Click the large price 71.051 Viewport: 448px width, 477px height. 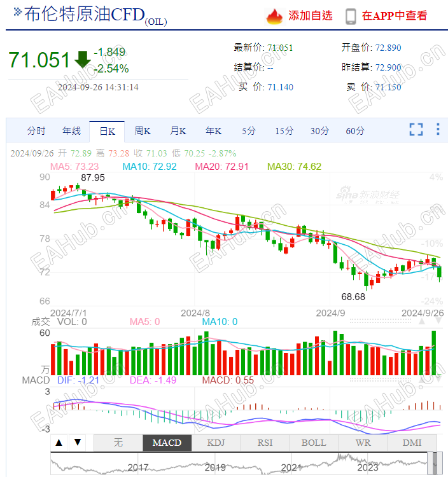coord(39,60)
